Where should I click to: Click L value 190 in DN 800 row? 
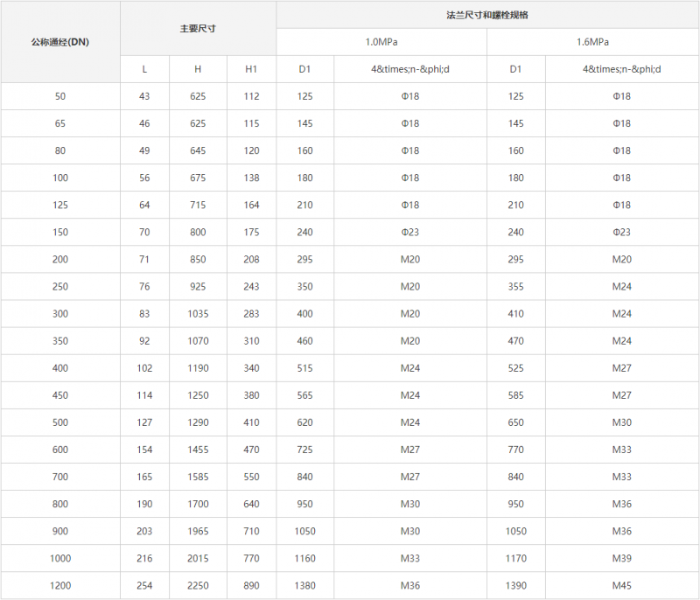pos(144,505)
